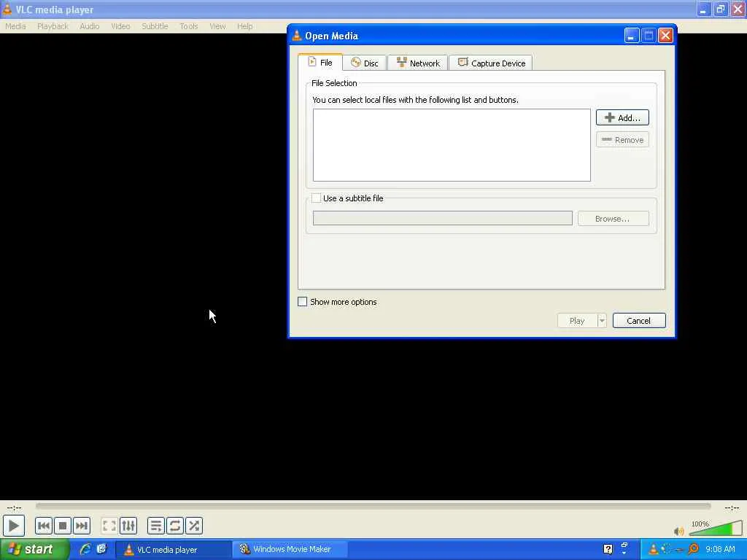
Task: Click the taskbar clock showing 9:08 AM
Action: tap(720, 549)
